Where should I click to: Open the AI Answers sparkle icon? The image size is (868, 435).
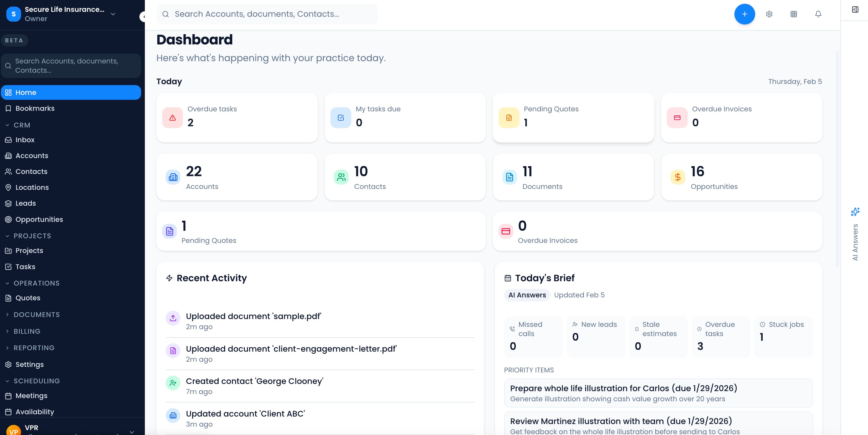coord(855,212)
